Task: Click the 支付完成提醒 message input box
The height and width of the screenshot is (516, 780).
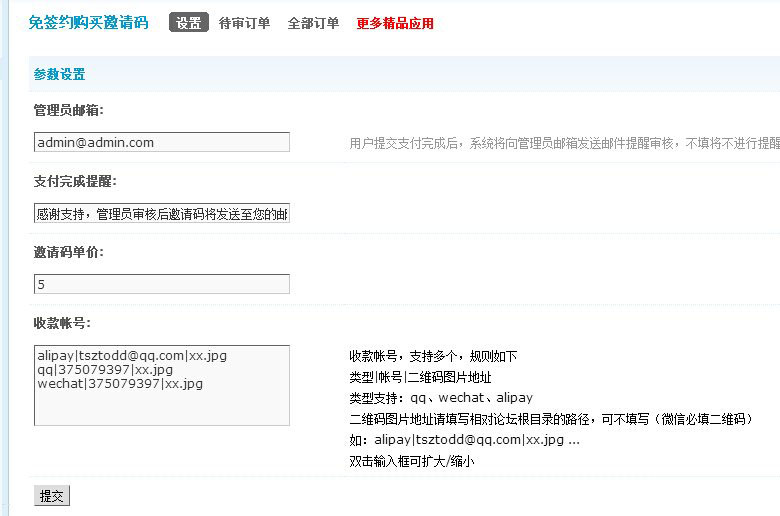Action: (x=161, y=213)
